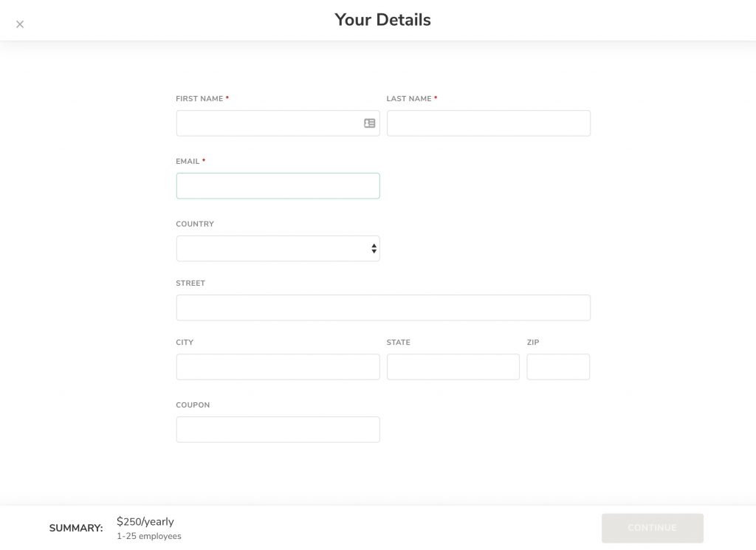Click the EMAIL field label
The image size is (756, 550).
click(x=188, y=162)
